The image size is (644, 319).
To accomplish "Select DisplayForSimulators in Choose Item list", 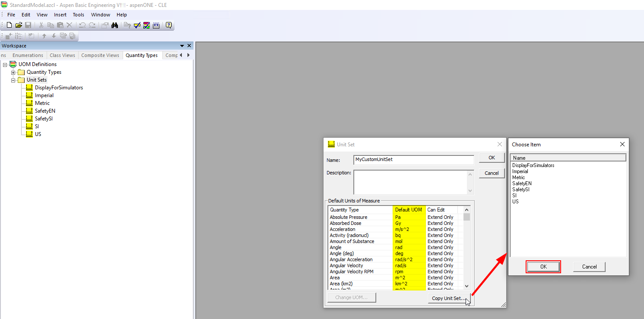I will coord(533,165).
